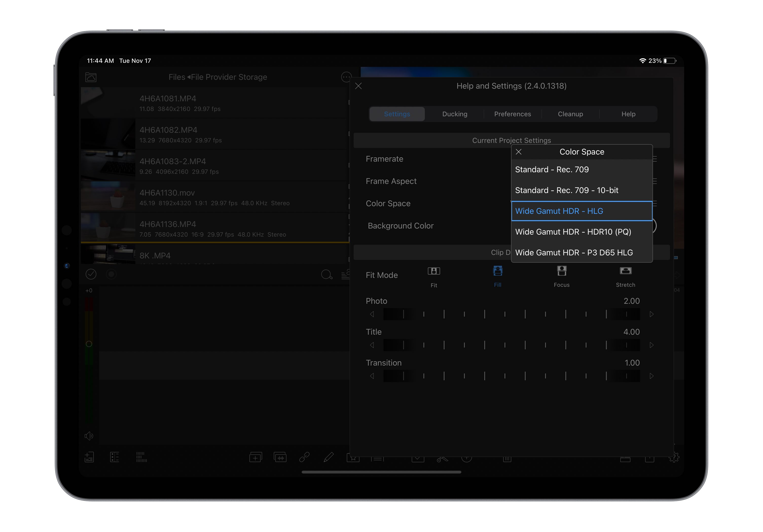The image size is (763, 532).
Task: Tap the pencil edit icon
Action: coord(329,457)
